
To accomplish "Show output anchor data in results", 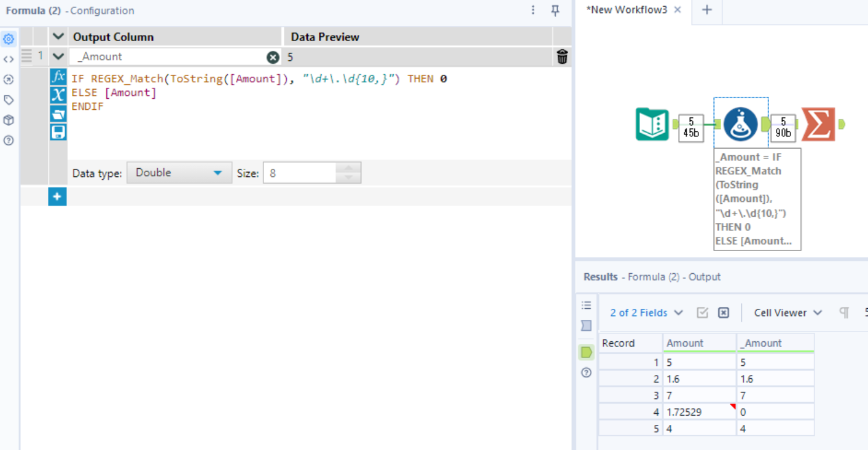I will [587, 352].
